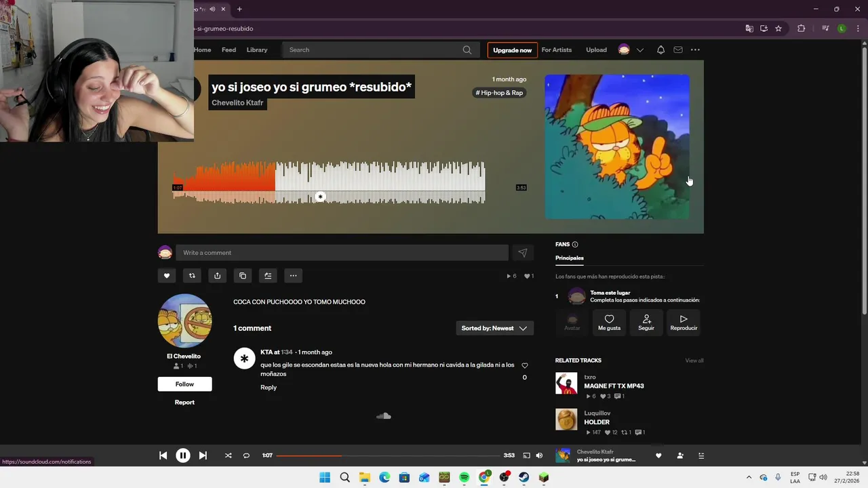Like the now-playing track in the player bar
Viewport: 868px width, 488px height.
click(x=658, y=455)
